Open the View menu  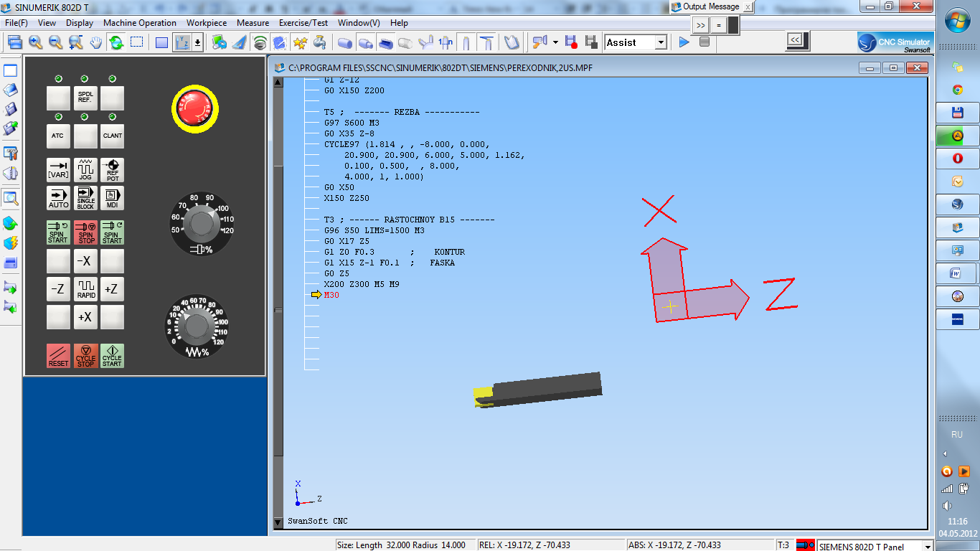tap(47, 23)
